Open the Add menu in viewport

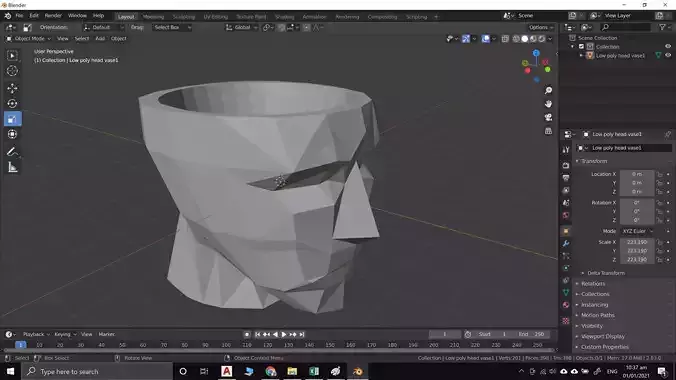pyautogui.click(x=100, y=39)
